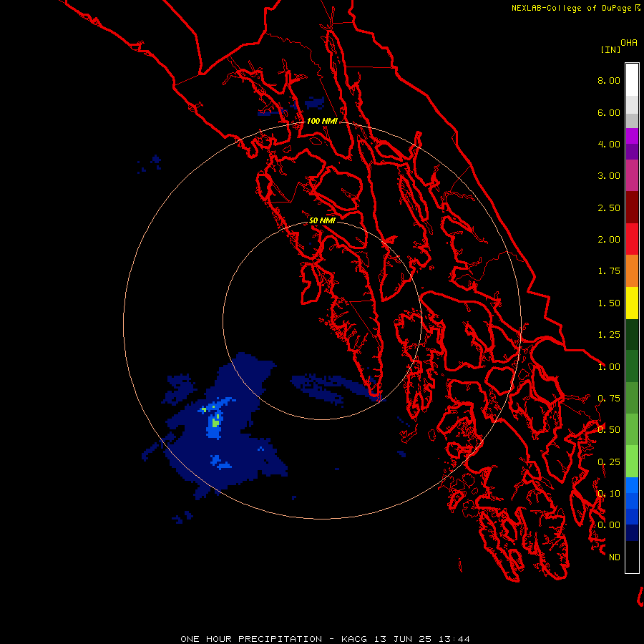Click the '4.00' legend value
Image resolution: width=644 pixels, height=644 pixels.
tap(609, 144)
